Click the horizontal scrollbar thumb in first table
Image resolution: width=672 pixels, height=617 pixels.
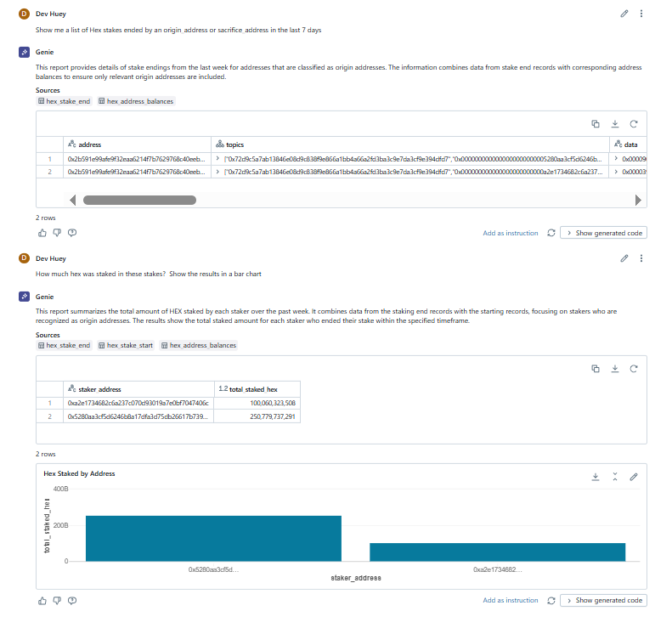(139, 200)
